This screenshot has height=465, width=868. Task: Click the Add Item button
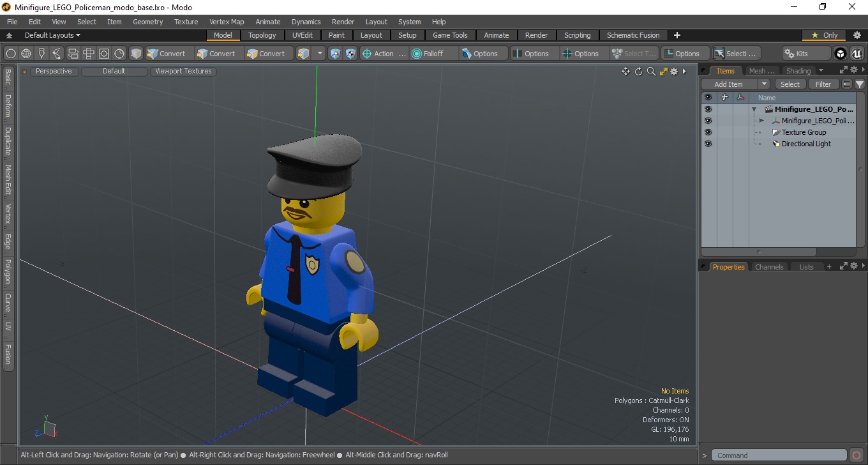(729, 84)
